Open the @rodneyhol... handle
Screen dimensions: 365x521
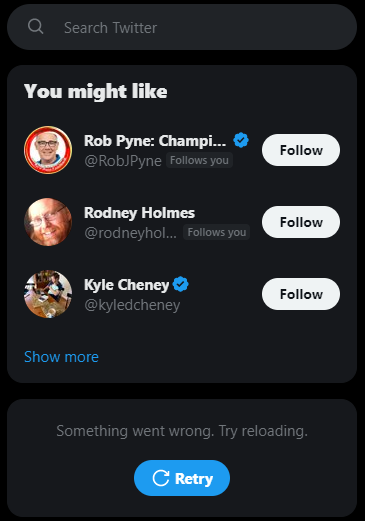130,233
